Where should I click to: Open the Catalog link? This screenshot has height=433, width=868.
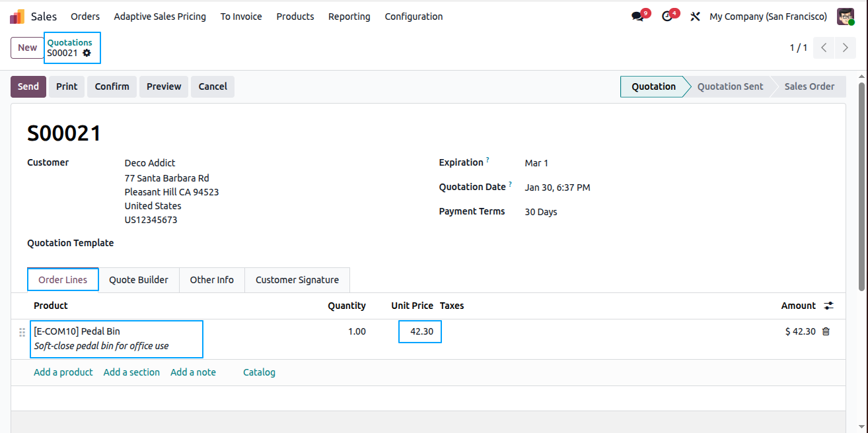point(259,372)
